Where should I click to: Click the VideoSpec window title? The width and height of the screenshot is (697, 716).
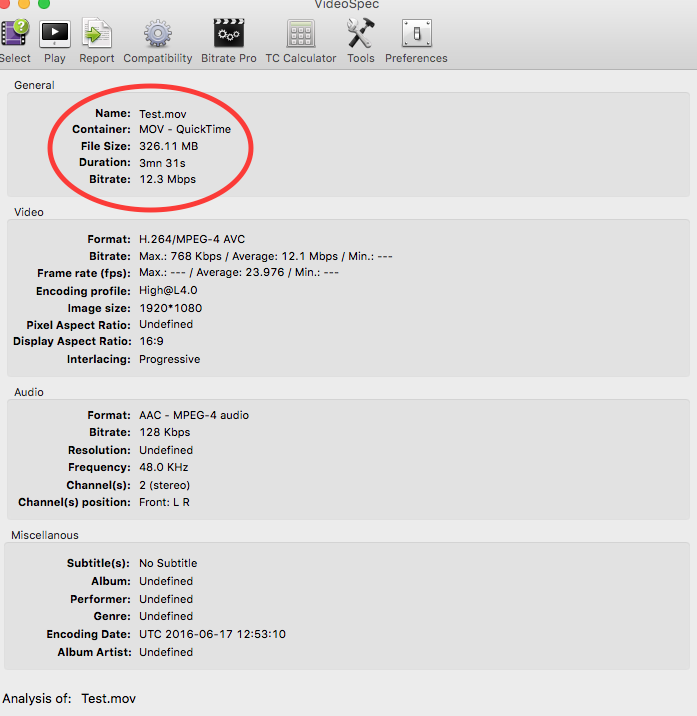[347, 5]
